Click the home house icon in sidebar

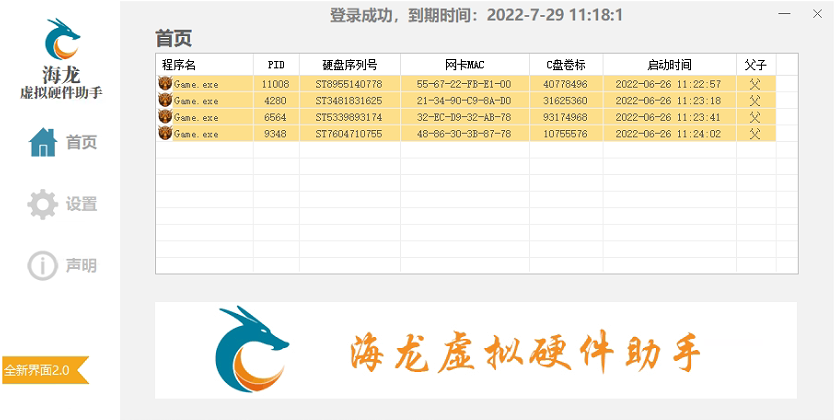click(43, 142)
